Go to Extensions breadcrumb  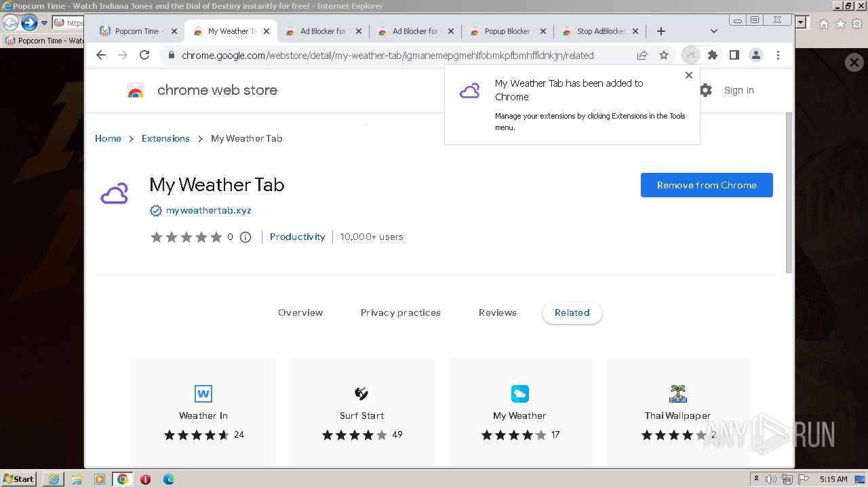coord(165,138)
